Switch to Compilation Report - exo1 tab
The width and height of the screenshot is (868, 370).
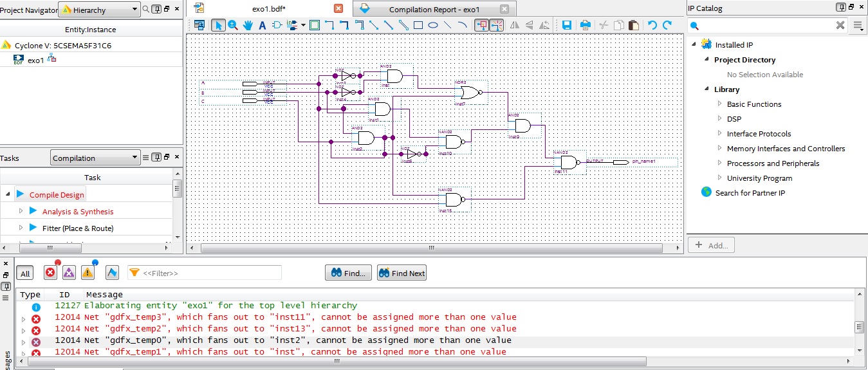tap(434, 9)
